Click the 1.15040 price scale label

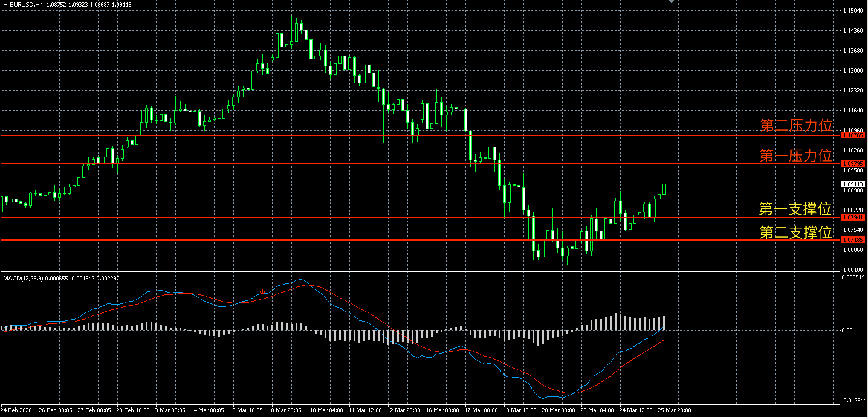pos(853,11)
